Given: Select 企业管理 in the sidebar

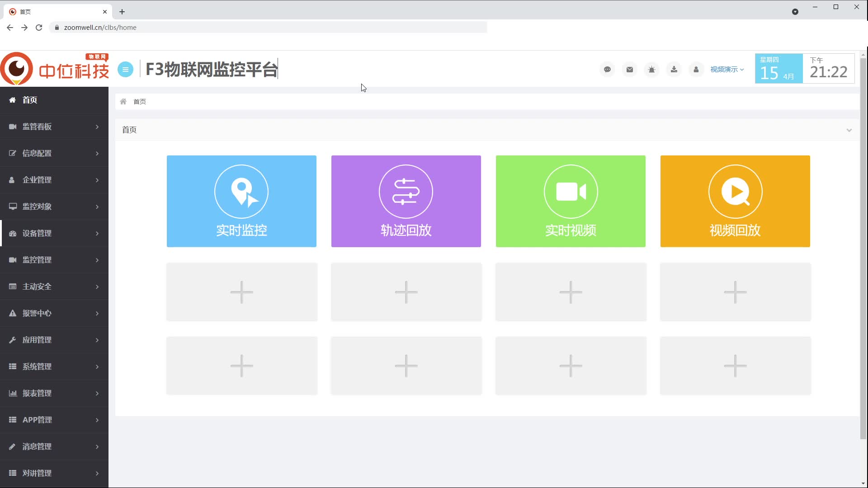Looking at the screenshot, I should (54, 180).
